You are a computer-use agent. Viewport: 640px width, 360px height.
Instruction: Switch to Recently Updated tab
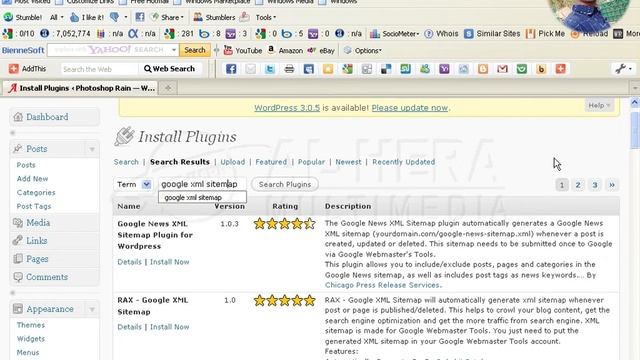(403, 162)
